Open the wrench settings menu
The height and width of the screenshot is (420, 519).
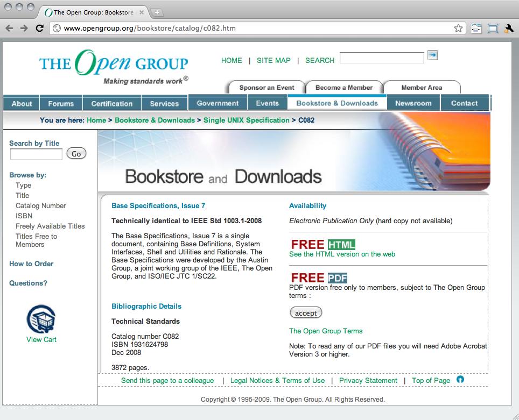(509, 29)
